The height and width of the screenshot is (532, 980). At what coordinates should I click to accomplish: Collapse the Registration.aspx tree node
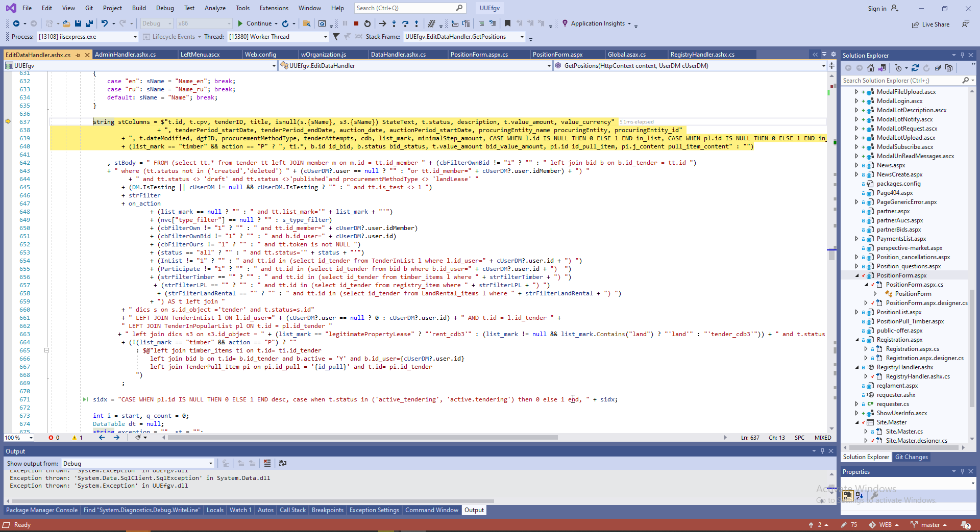click(857, 340)
